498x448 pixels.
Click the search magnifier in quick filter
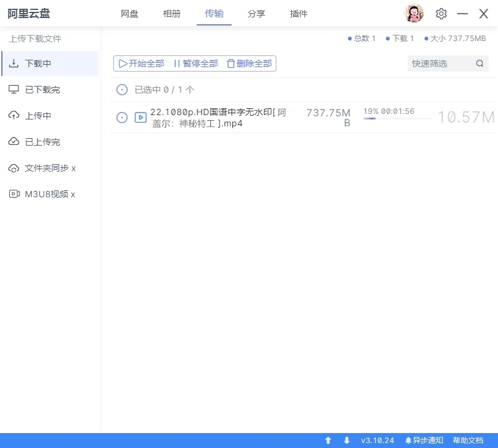click(479, 63)
